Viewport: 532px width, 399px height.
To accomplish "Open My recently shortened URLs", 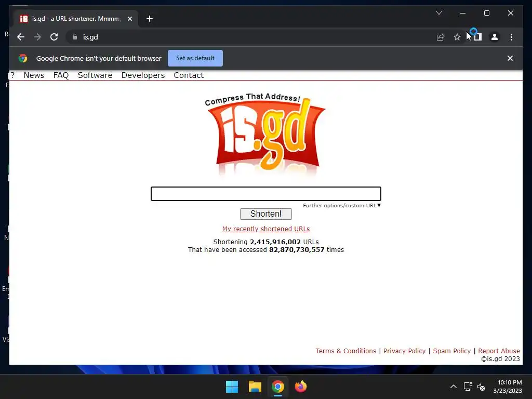I will click(x=266, y=229).
